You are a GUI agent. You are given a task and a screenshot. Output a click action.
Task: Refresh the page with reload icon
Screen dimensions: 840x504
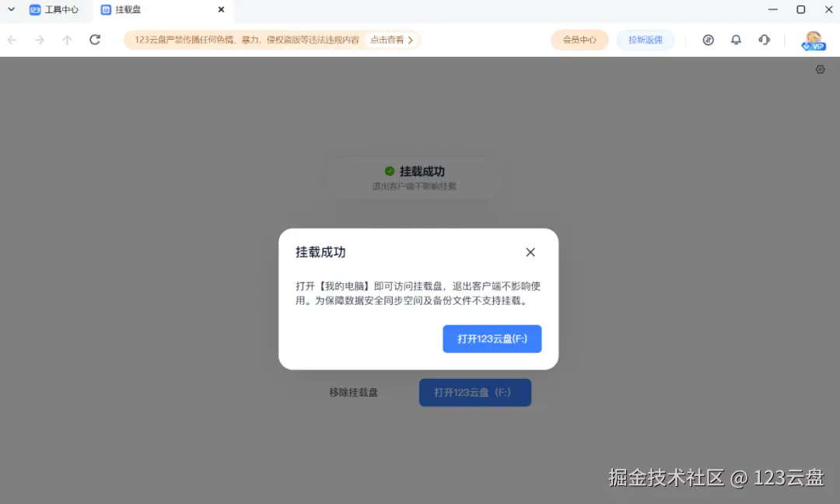95,40
